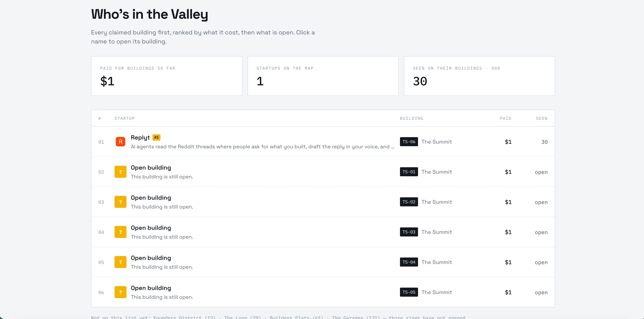Click the $1 paid value in TS-05 row
Viewport: 644px width, 319px height.
pos(508,292)
